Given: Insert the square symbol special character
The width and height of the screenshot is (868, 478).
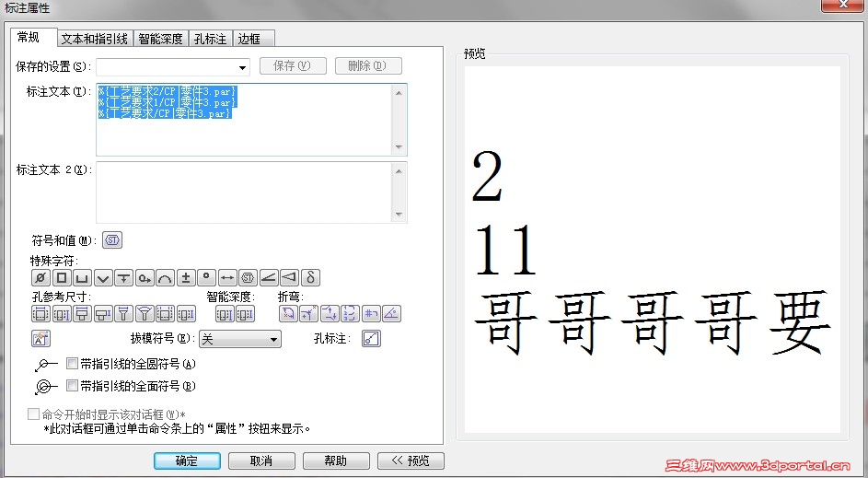Looking at the screenshot, I should click(62, 277).
